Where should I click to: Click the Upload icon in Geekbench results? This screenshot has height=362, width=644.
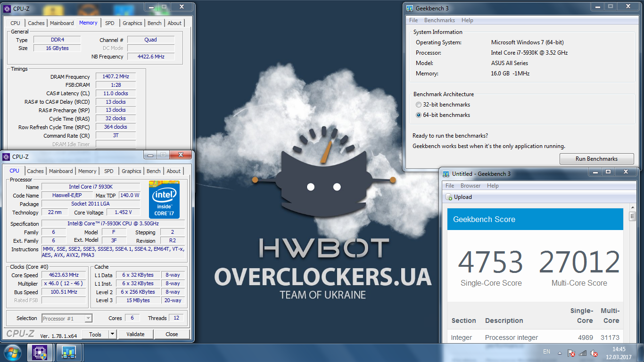pyautogui.click(x=449, y=197)
